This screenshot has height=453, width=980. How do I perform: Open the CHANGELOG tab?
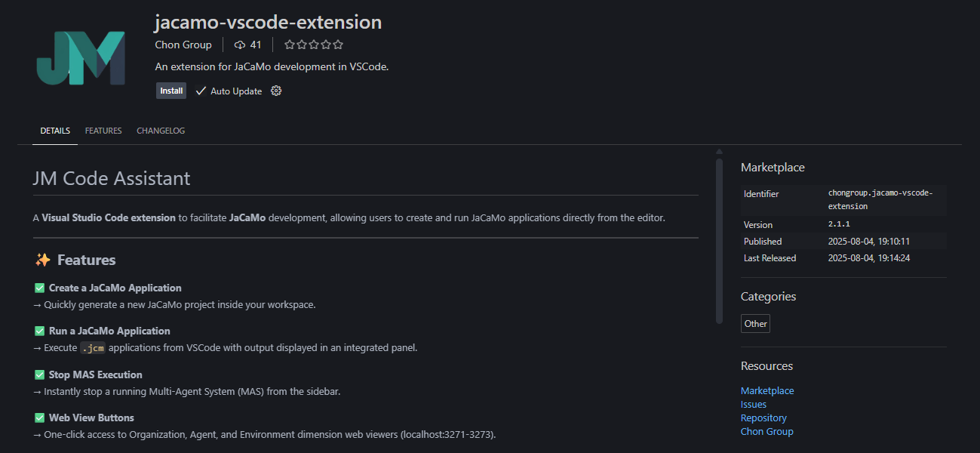click(x=161, y=131)
